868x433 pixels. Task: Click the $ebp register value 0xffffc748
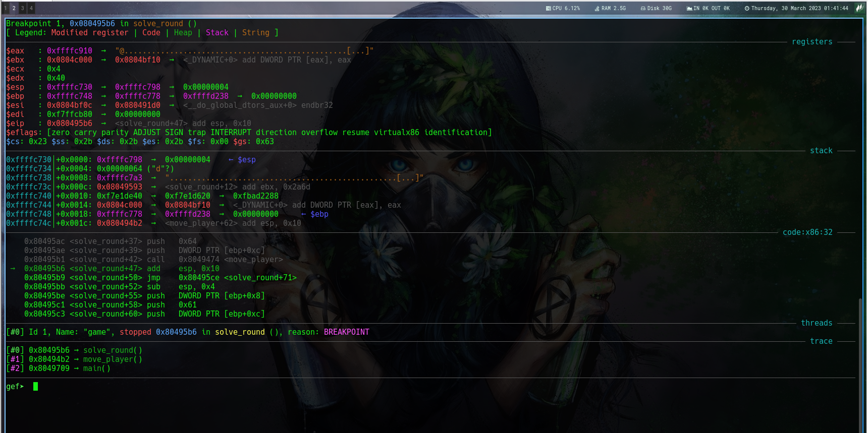[x=70, y=96]
